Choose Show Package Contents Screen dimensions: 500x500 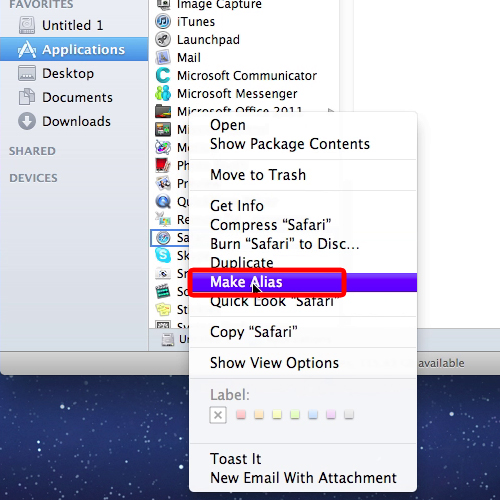(x=303, y=144)
